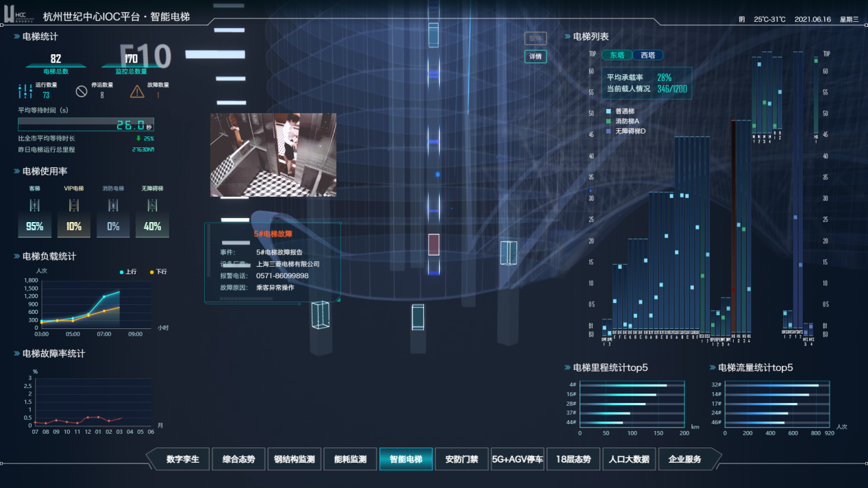Click the red faulty elevator car in the shaft
Viewport: 868px width, 488px height.
tap(434, 245)
